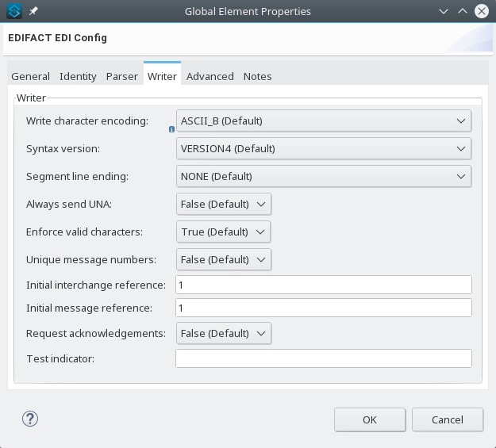Click the Anypoint Studio app icon in title bar
Viewport: 496px width, 448px height.
[14, 11]
